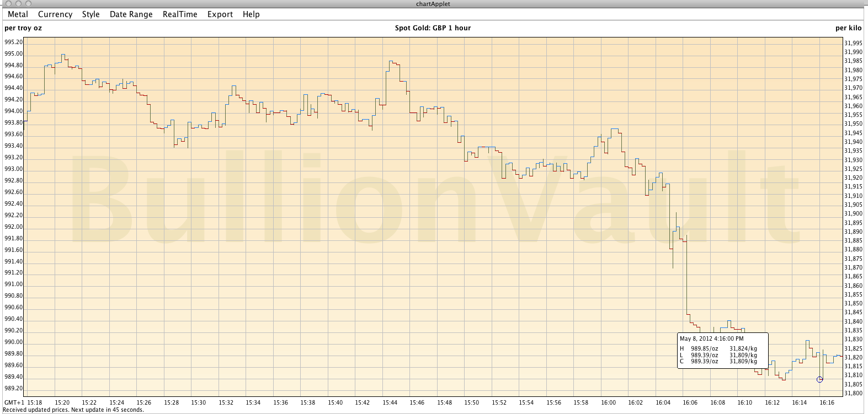Viewport: 868px width, 414px height.
Task: Click the 994.00 price axis label
Action: pos(14,111)
